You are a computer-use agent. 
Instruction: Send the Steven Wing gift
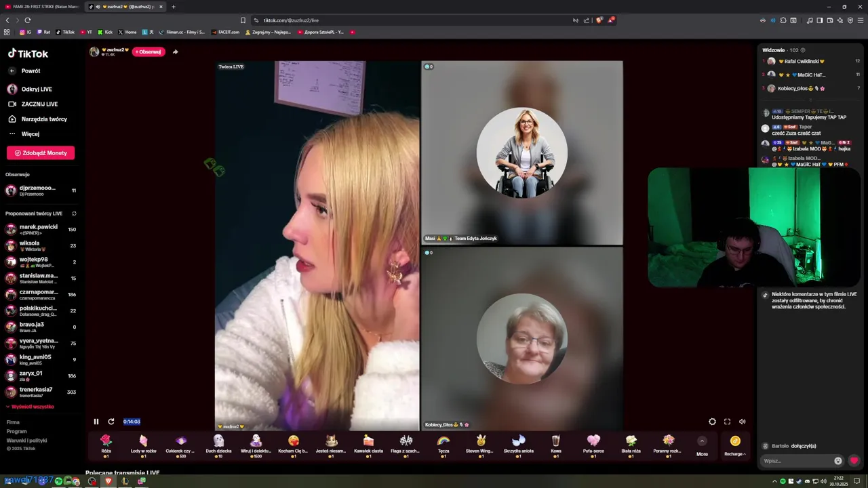pyautogui.click(x=481, y=445)
